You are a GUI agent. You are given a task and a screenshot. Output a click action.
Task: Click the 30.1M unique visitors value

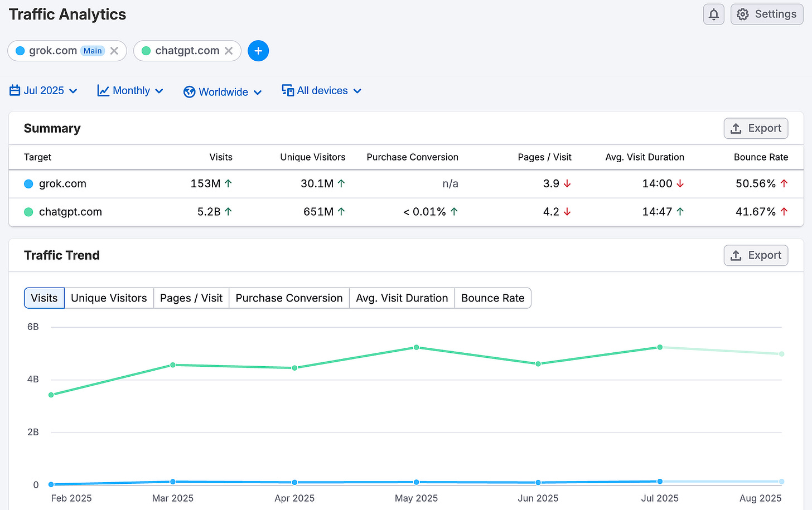click(317, 184)
